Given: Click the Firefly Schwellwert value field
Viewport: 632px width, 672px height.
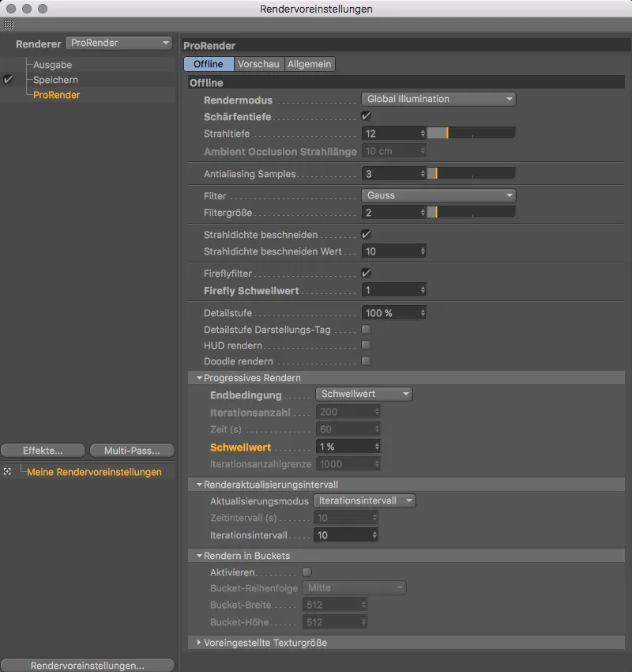Looking at the screenshot, I should point(394,290).
